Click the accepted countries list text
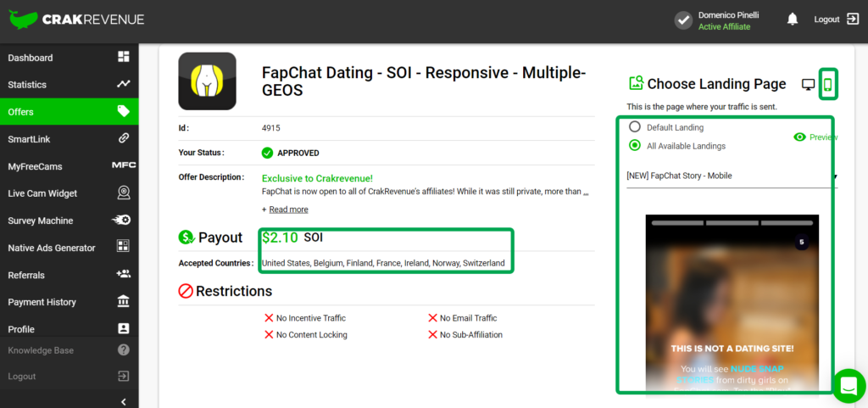Viewport: 868px width, 408px height. tap(383, 263)
